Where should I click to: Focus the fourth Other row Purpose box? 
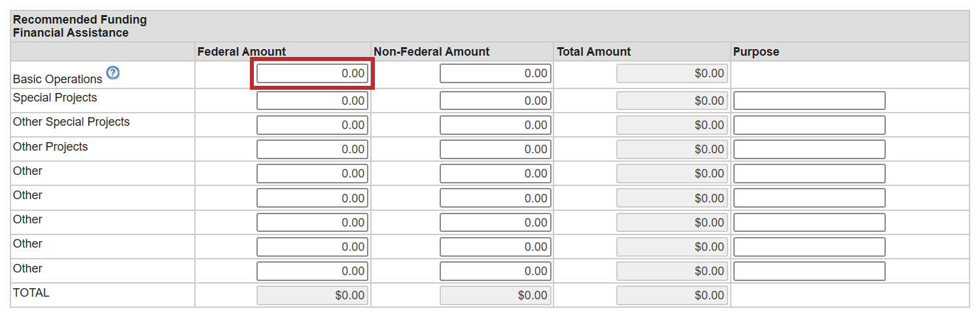point(809,247)
